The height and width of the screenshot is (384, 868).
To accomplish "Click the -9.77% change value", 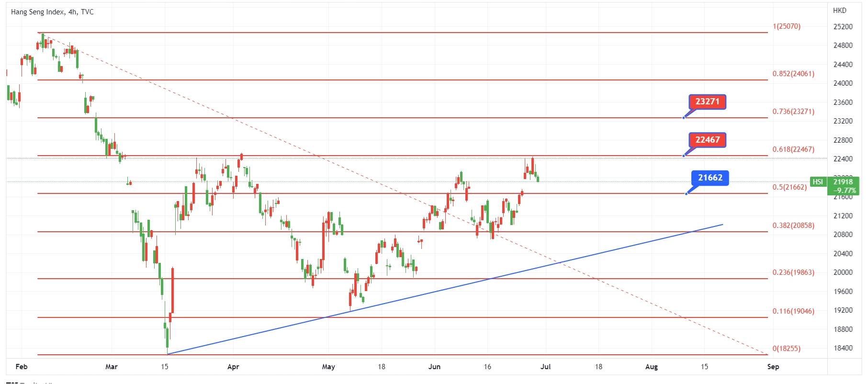I will click(844, 191).
